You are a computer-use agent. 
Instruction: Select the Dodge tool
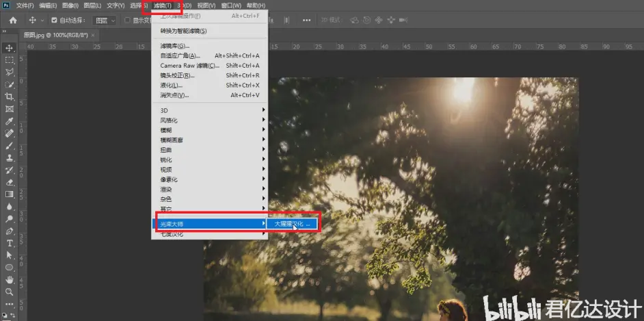(9, 218)
